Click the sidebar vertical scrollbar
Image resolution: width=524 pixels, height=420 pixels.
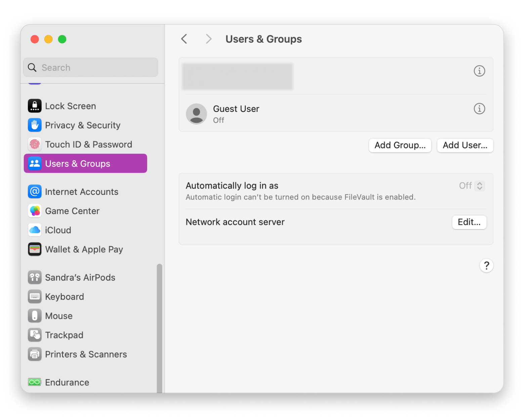159,328
